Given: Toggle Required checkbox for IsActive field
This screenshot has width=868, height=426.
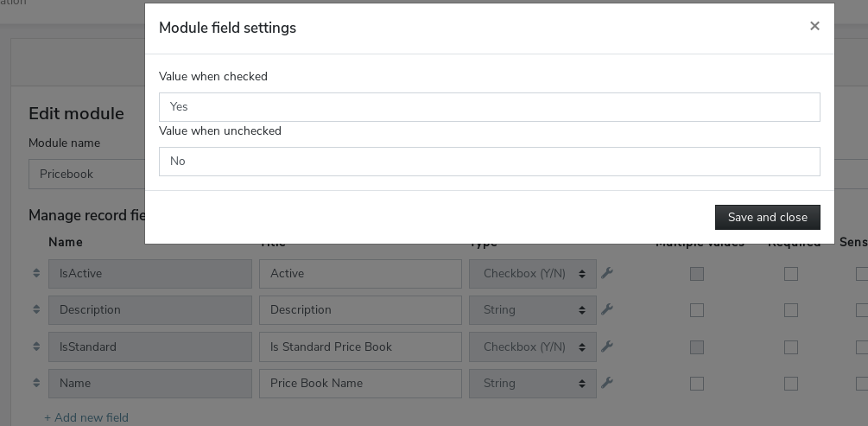Looking at the screenshot, I should click(x=791, y=274).
